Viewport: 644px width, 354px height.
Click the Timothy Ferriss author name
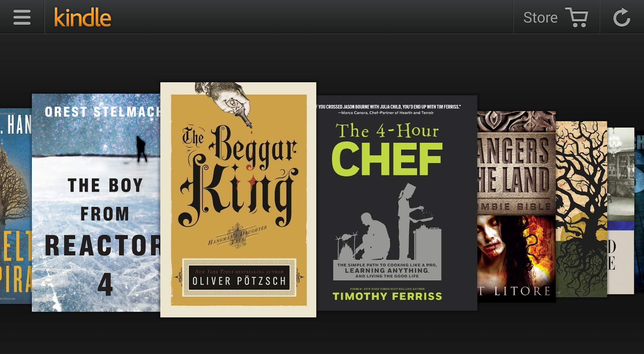click(387, 296)
